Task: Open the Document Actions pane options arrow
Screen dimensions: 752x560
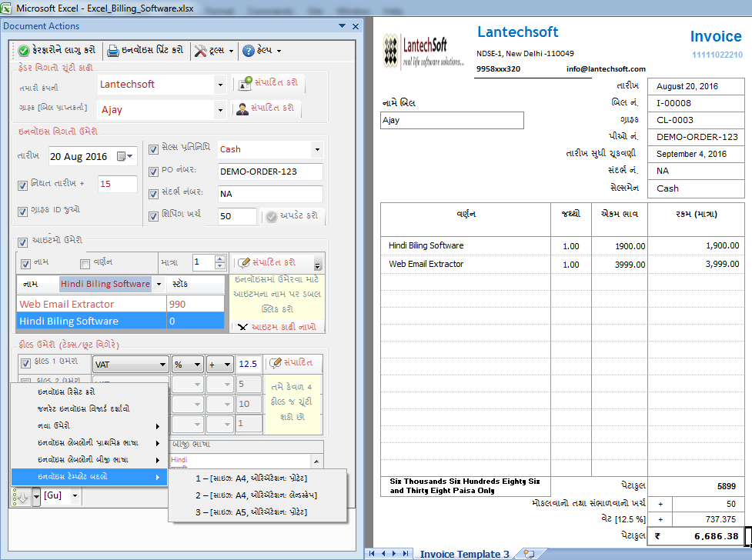Action: pyautogui.click(x=342, y=26)
